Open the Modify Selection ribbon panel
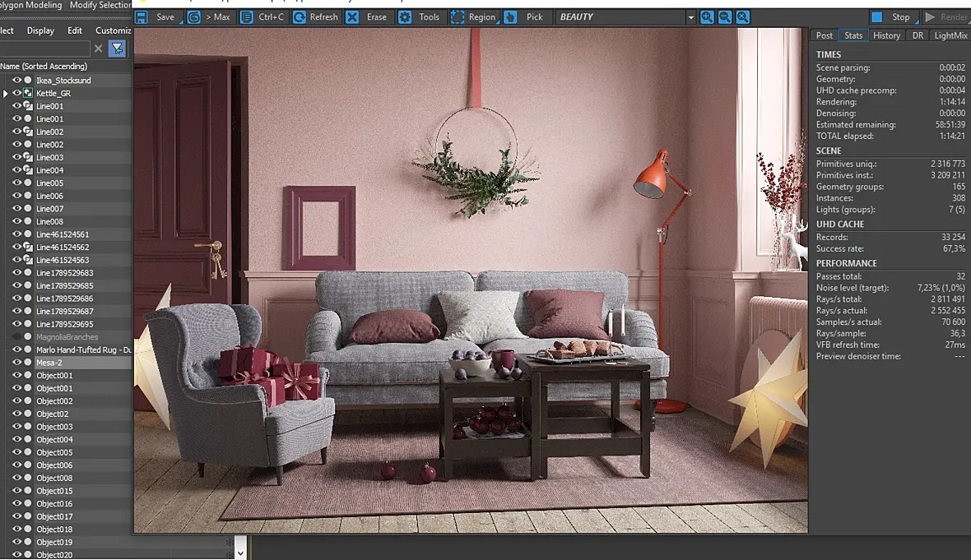The height and width of the screenshot is (560, 971). pyautogui.click(x=100, y=5)
